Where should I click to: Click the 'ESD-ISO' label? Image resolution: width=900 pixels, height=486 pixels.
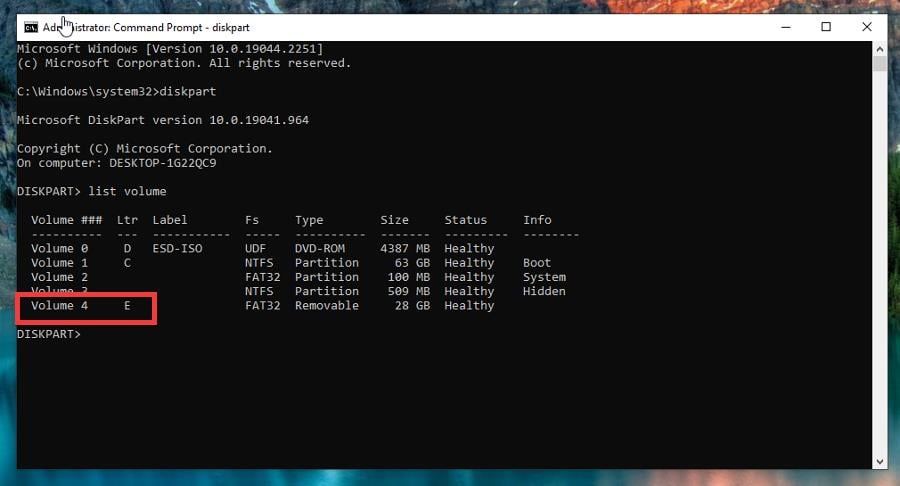(177, 248)
